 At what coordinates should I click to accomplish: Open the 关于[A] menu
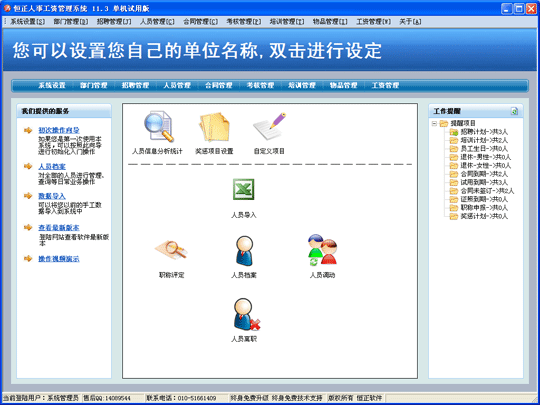(410, 21)
